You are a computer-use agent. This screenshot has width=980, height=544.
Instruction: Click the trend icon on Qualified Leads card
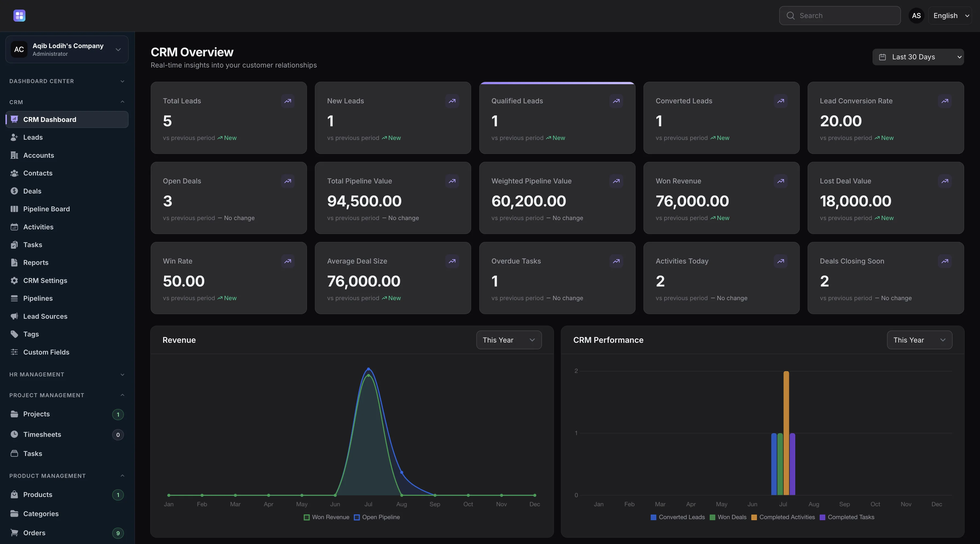(616, 101)
